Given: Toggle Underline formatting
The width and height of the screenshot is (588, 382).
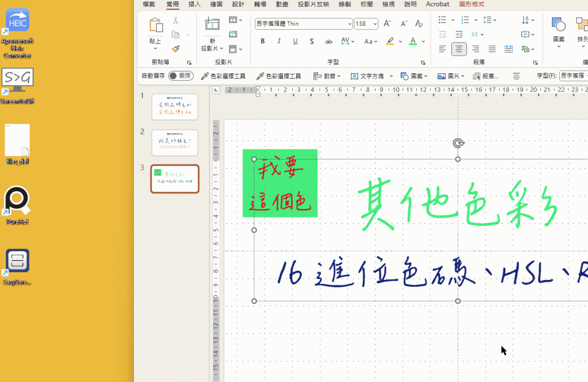Looking at the screenshot, I should [x=295, y=41].
